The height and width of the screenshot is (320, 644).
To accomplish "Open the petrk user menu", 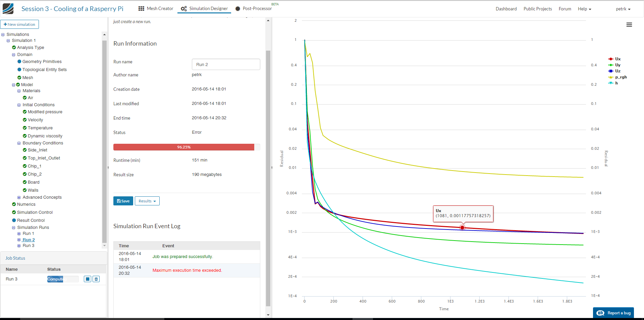I will click(x=623, y=9).
